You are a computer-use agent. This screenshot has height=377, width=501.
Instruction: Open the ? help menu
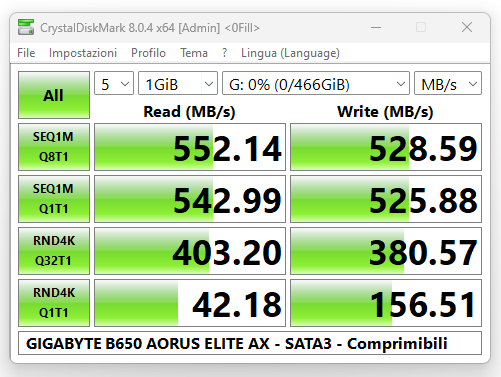224,53
